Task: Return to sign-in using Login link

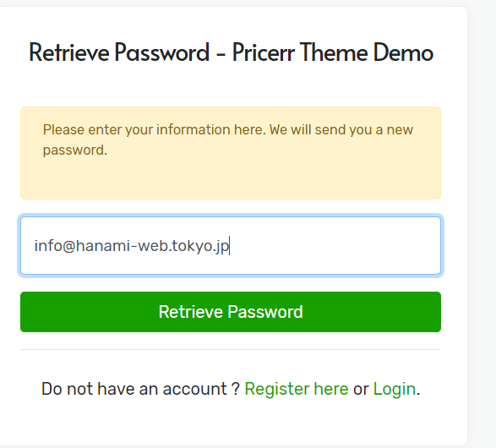Action: [395, 389]
